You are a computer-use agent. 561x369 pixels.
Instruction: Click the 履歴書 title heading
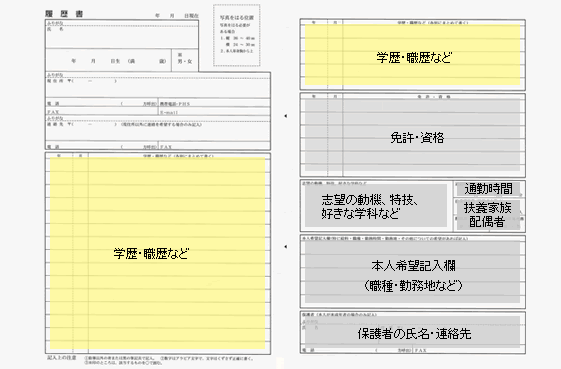point(64,14)
